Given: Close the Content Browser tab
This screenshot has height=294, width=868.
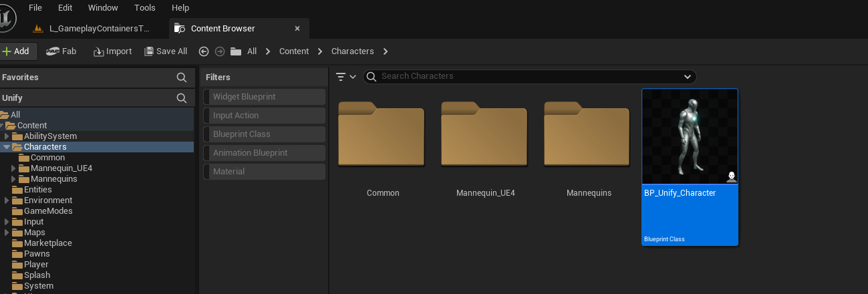Looking at the screenshot, I should pyautogui.click(x=297, y=29).
